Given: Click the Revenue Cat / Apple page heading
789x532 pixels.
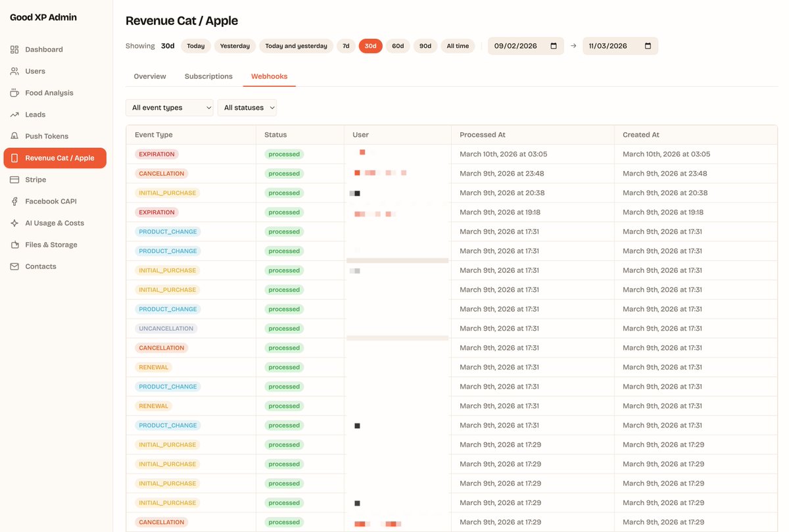Looking at the screenshot, I should click(x=181, y=21).
